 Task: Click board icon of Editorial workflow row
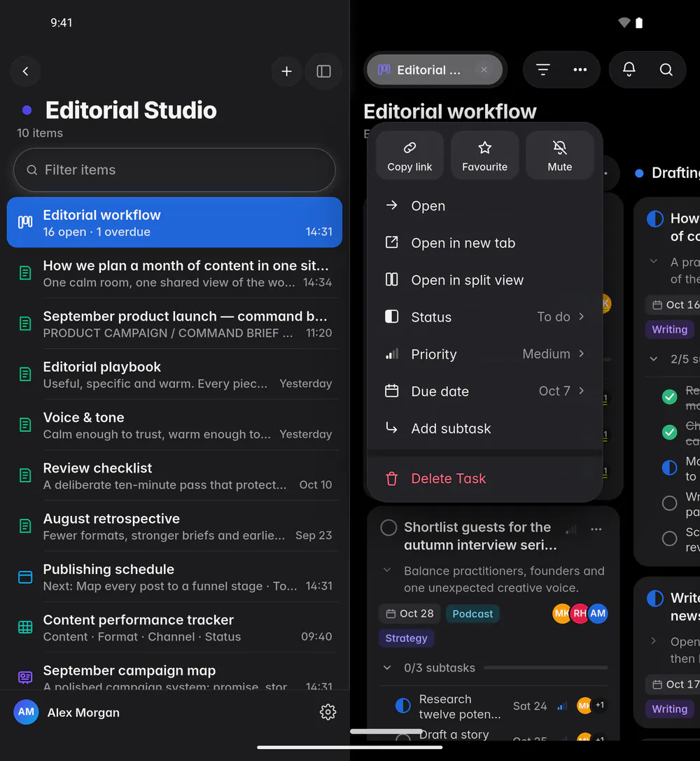25,223
